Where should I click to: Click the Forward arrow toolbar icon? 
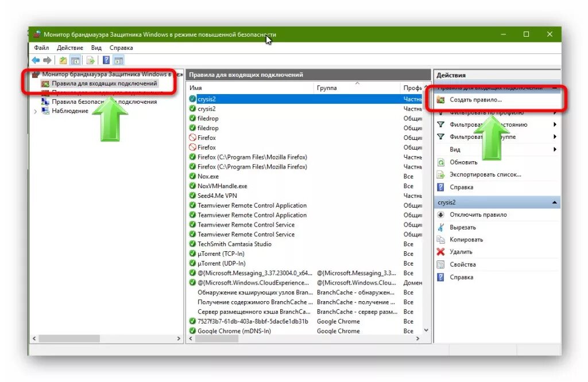point(47,60)
